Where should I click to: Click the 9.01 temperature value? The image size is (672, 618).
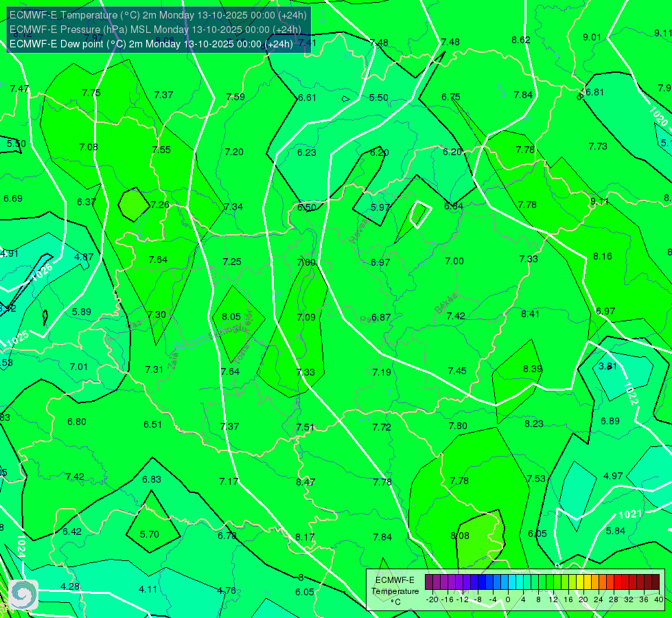tap(592, 37)
